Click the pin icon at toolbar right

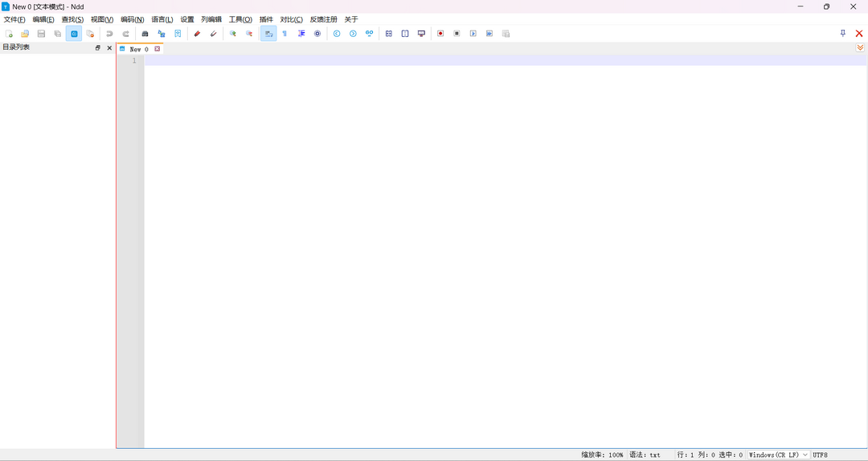tap(843, 34)
